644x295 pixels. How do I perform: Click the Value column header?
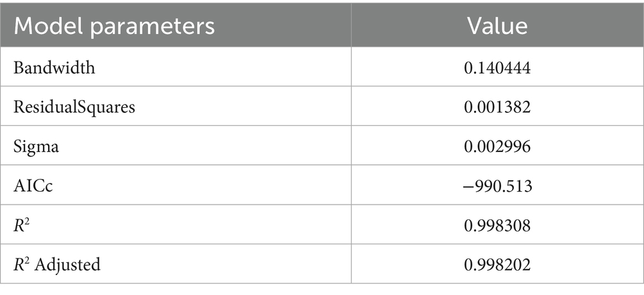(x=497, y=26)
